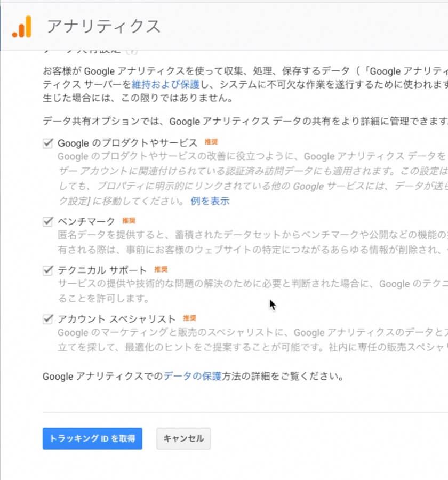Click the ベンチマーク option label
This screenshot has width=448, height=480.
(86, 221)
